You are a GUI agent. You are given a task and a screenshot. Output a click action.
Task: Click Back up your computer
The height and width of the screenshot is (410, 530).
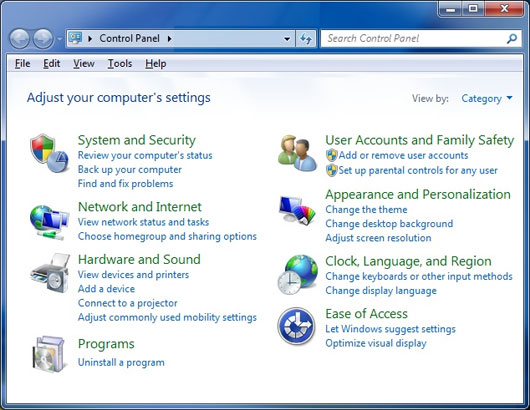click(x=129, y=169)
